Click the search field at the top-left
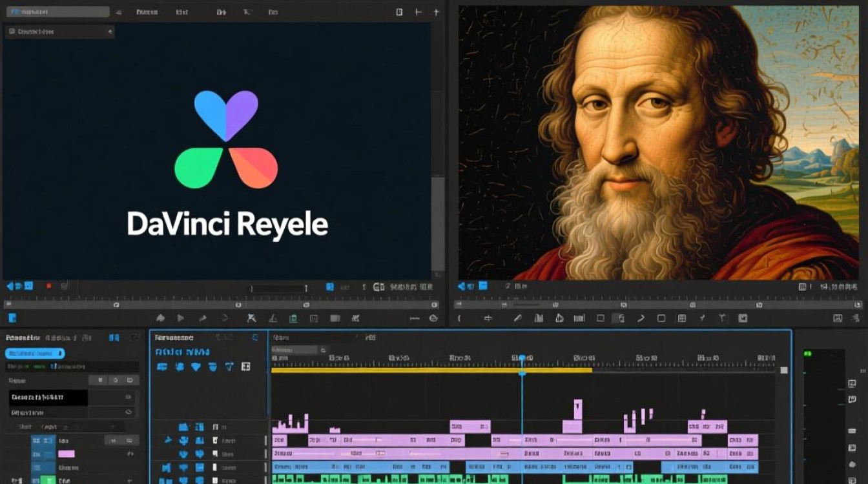The height and width of the screenshot is (484, 868). pyautogui.click(x=57, y=12)
